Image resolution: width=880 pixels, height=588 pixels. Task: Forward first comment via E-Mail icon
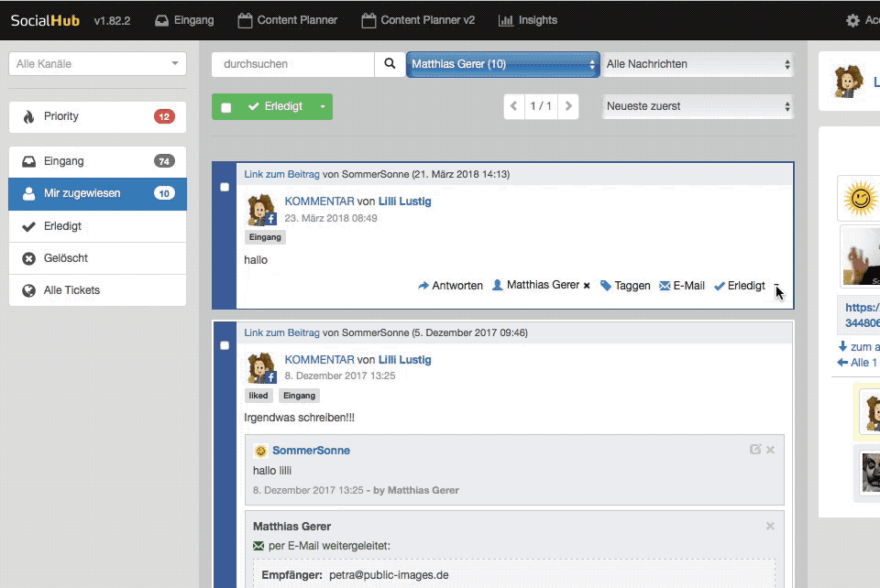(665, 286)
